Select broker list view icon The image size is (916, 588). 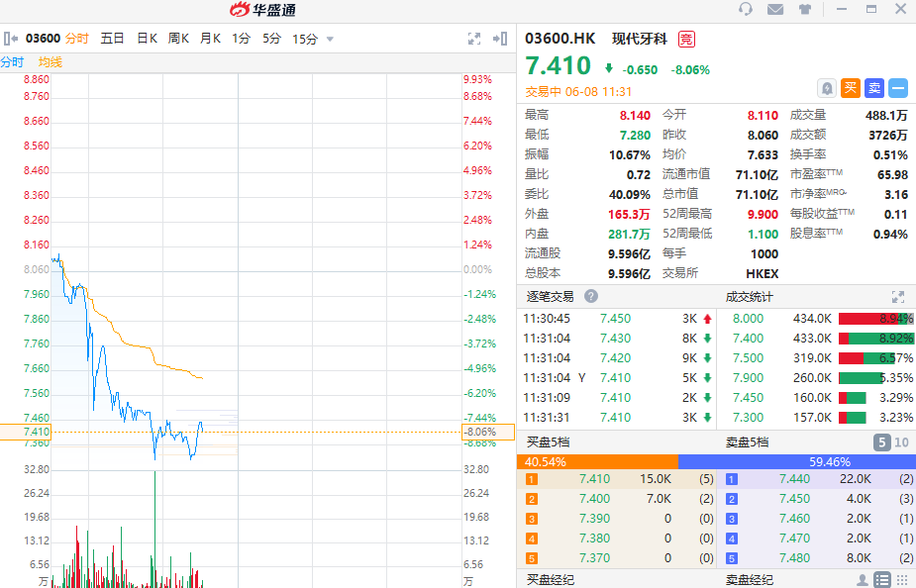(882, 580)
